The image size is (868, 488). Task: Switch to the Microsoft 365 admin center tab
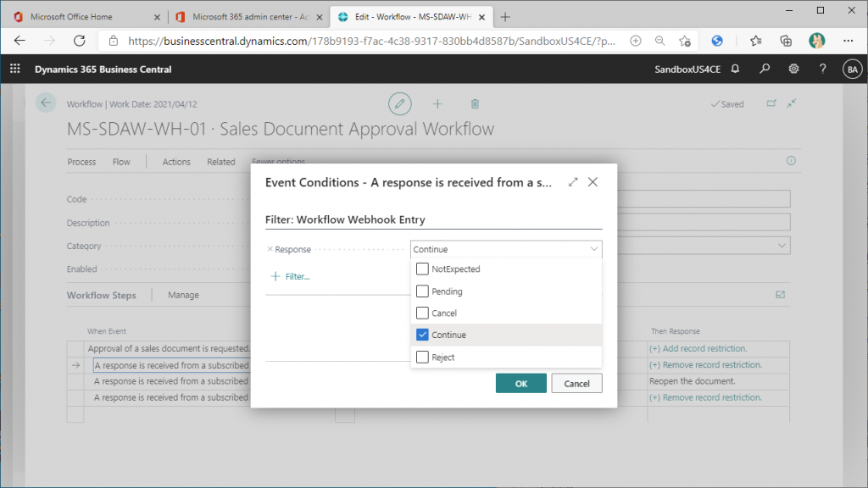tap(251, 17)
